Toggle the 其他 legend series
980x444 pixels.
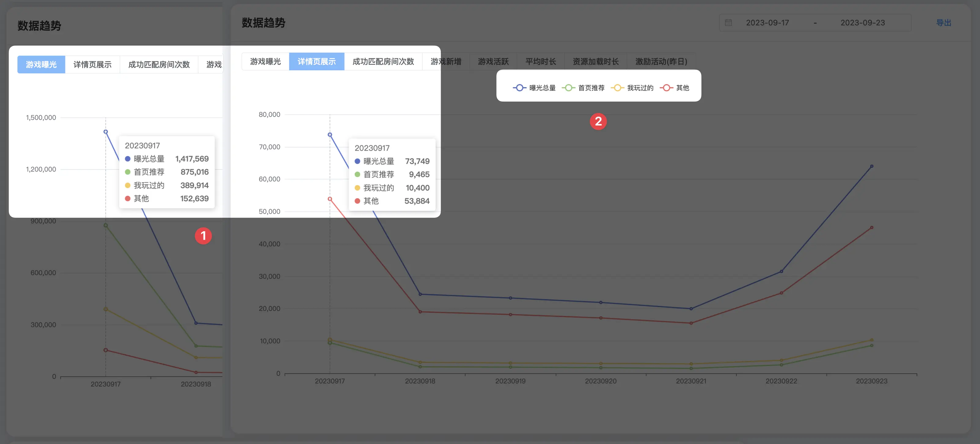click(x=675, y=88)
